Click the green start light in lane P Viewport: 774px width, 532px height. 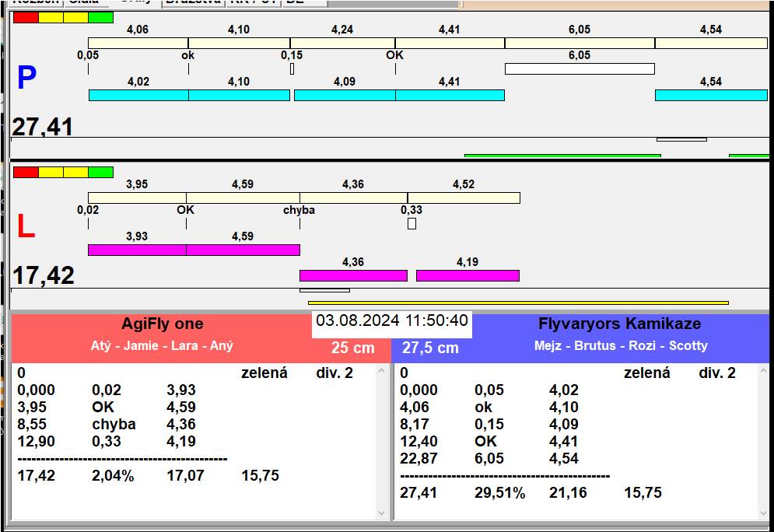click(100, 17)
